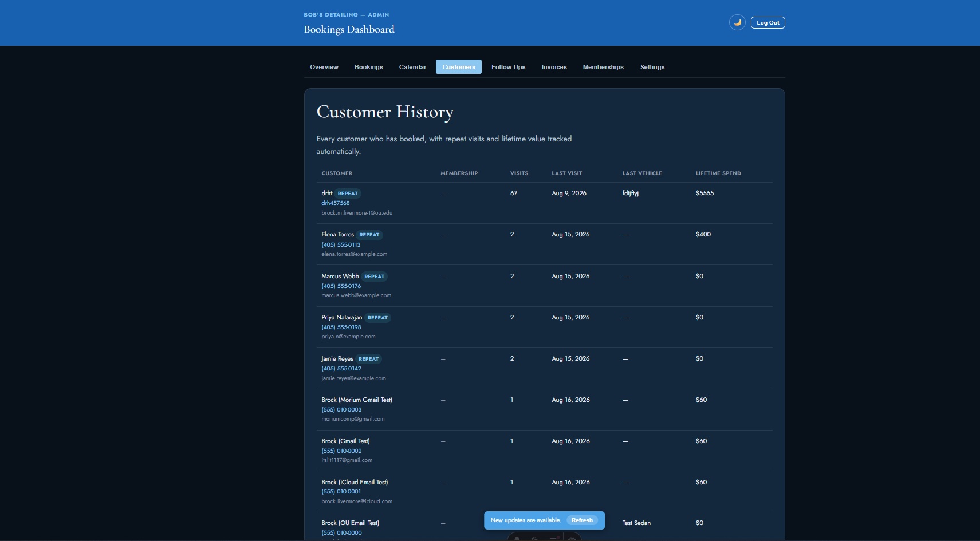Click the REPEAT badge beside Jamie Reyes
The height and width of the screenshot is (541, 980).
[x=368, y=359]
